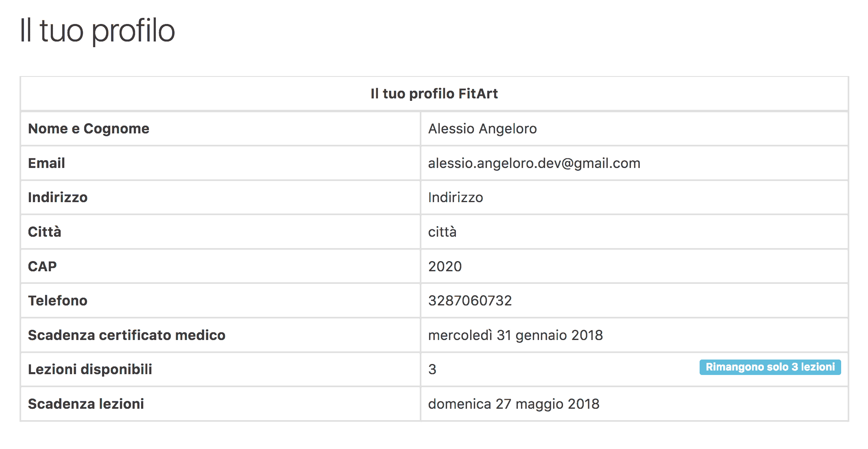Click the 'Rimangono solo 3 lezioni' badge
This screenshot has height=449, width=868.
point(770,367)
